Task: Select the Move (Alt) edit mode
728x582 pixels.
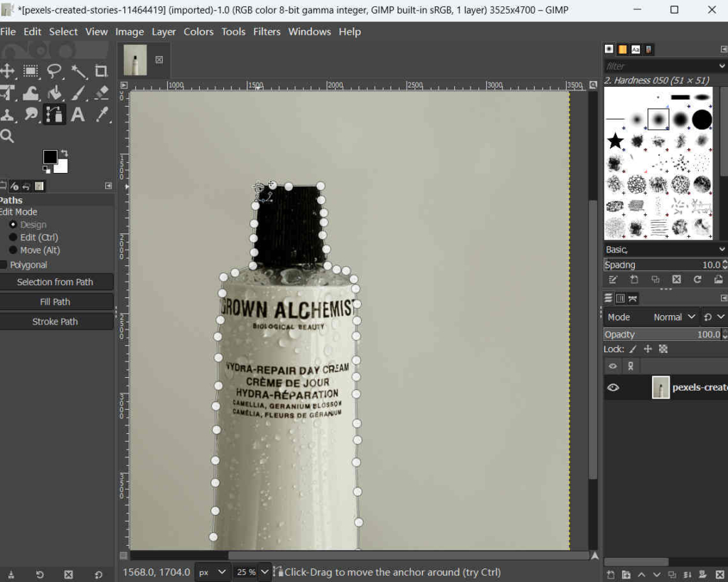Action: tap(13, 250)
